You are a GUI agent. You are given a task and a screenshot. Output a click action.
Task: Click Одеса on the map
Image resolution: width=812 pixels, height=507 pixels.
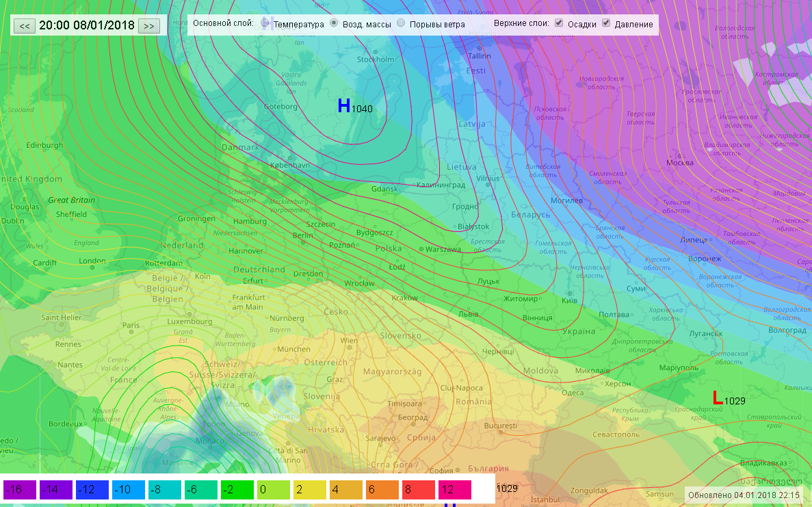573,393
